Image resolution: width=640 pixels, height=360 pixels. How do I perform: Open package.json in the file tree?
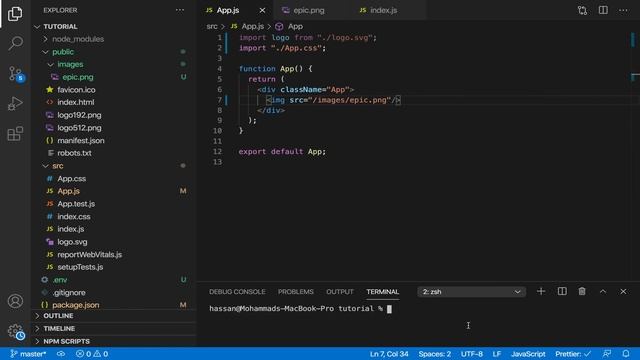click(x=113, y=305)
